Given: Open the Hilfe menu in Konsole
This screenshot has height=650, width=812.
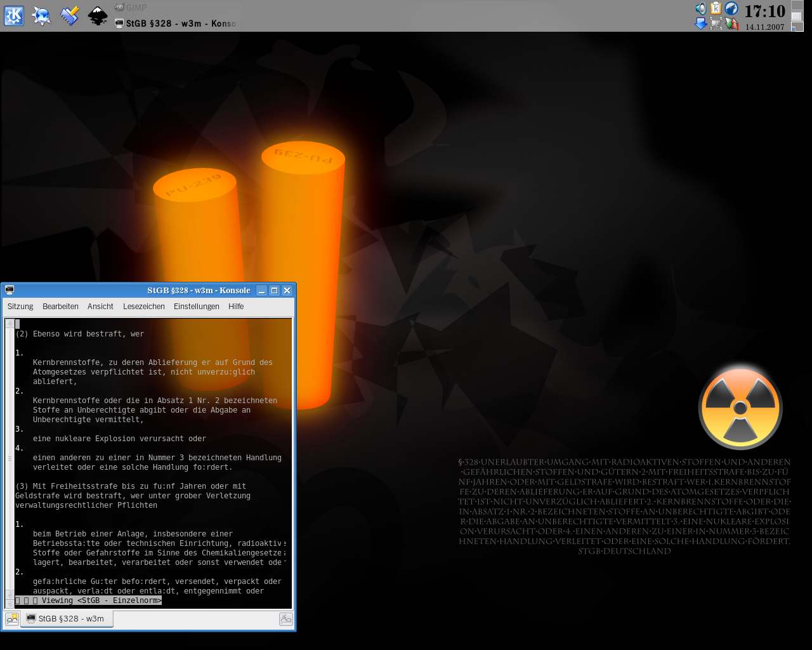Looking at the screenshot, I should pyautogui.click(x=236, y=307).
